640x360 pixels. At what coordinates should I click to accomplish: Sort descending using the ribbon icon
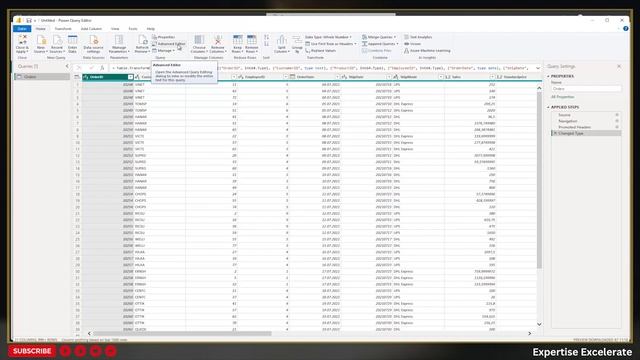[267, 44]
